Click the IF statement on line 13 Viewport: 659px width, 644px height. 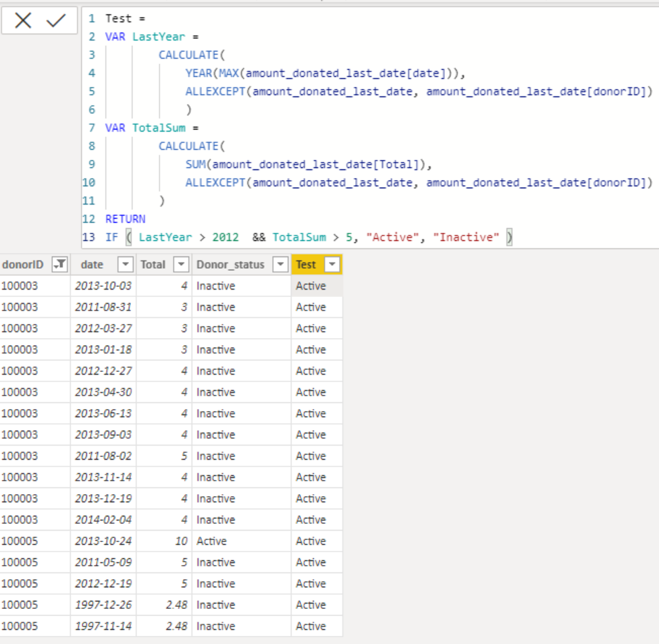[x=309, y=238]
